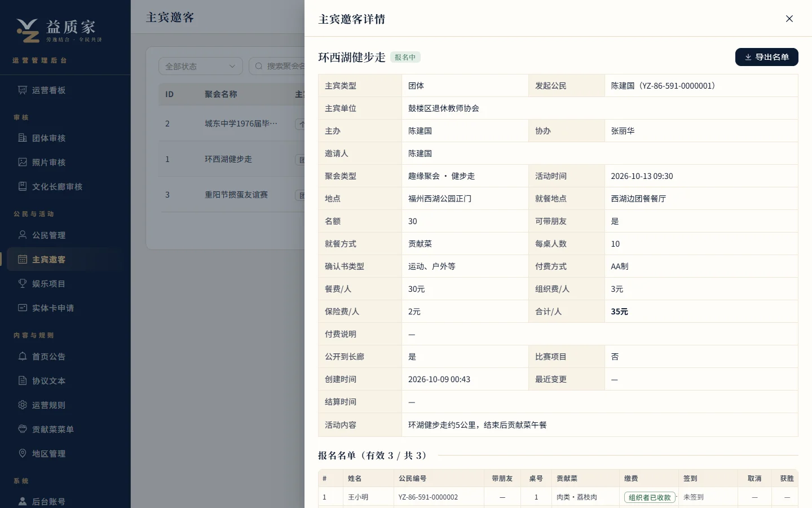Open 娱乐项目 menu item

(x=65, y=283)
